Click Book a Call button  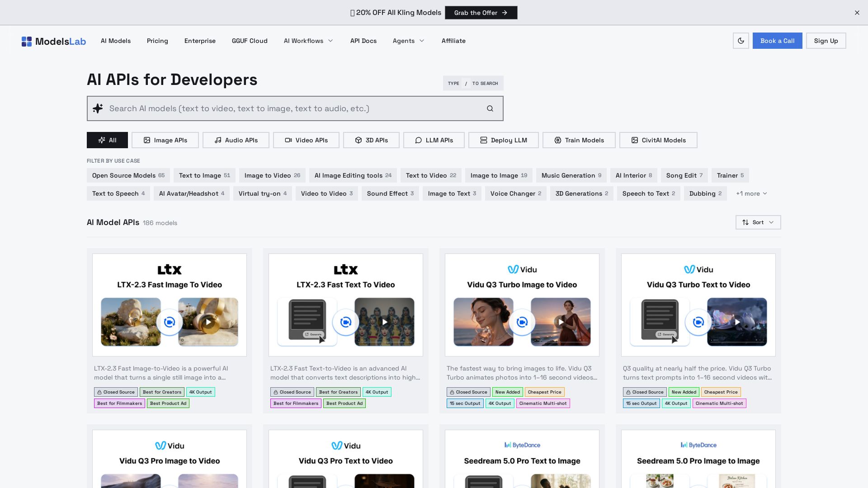click(777, 41)
